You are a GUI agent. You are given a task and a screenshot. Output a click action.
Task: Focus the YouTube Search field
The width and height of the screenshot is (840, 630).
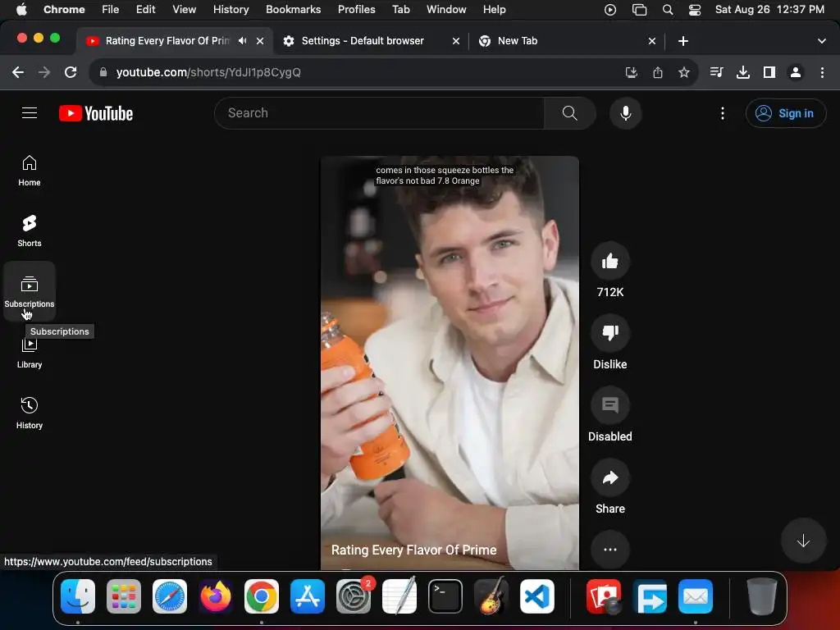pos(379,113)
